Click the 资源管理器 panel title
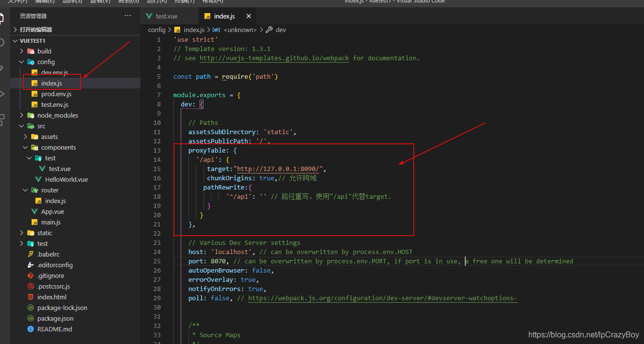The width and height of the screenshot is (644, 344). [33, 16]
